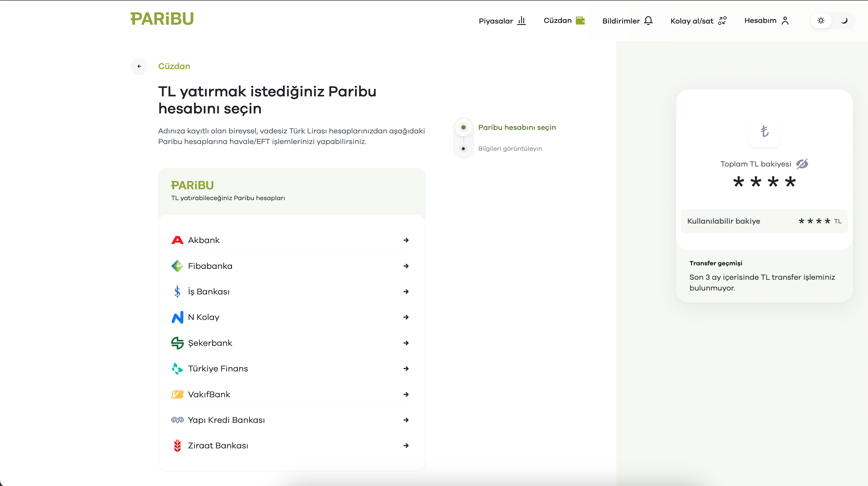Open Kolay al/sat page

point(699,21)
